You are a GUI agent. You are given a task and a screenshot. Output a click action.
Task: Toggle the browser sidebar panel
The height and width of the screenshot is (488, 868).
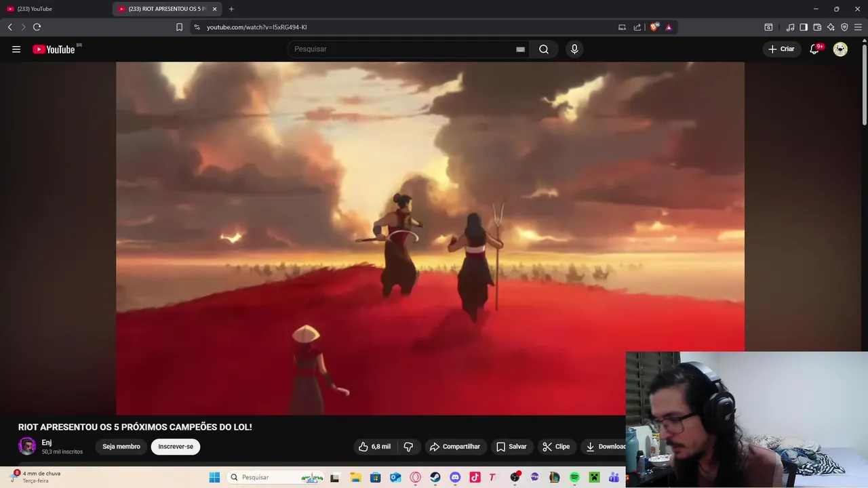(804, 27)
